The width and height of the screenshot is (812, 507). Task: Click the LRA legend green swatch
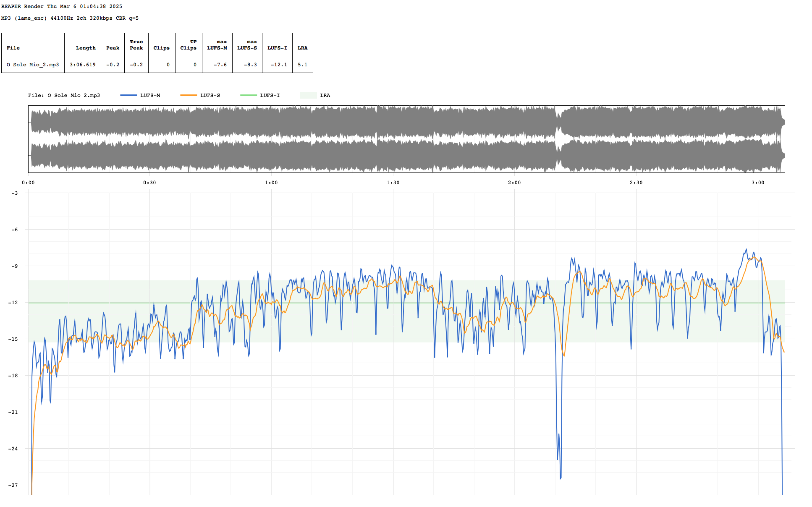pyautogui.click(x=308, y=95)
